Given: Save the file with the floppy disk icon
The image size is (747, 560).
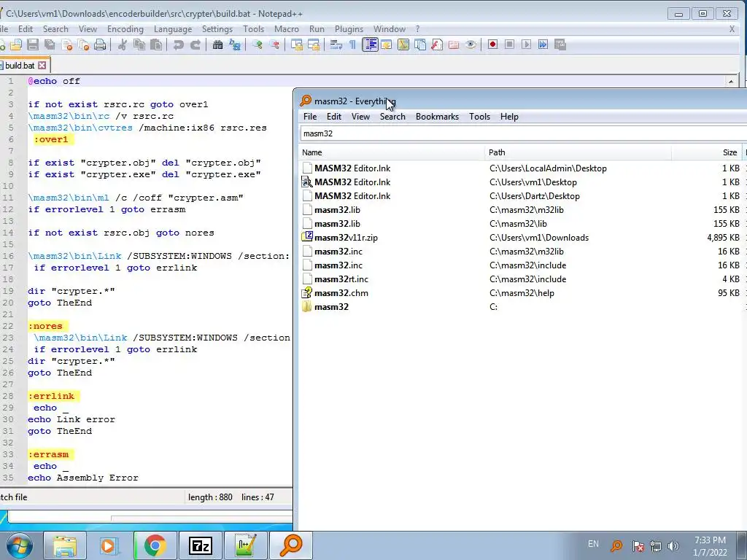Looking at the screenshot, I should click(32, 44).
